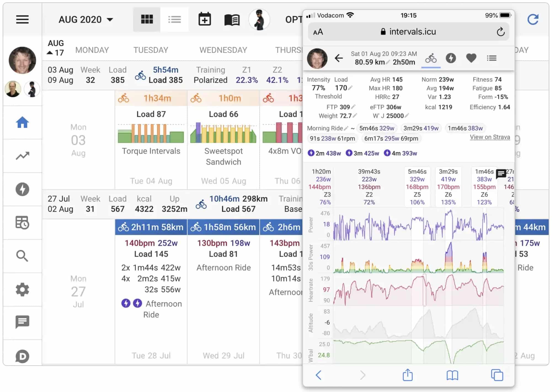Open the hamburger navigation menu

tap(23, 19)
